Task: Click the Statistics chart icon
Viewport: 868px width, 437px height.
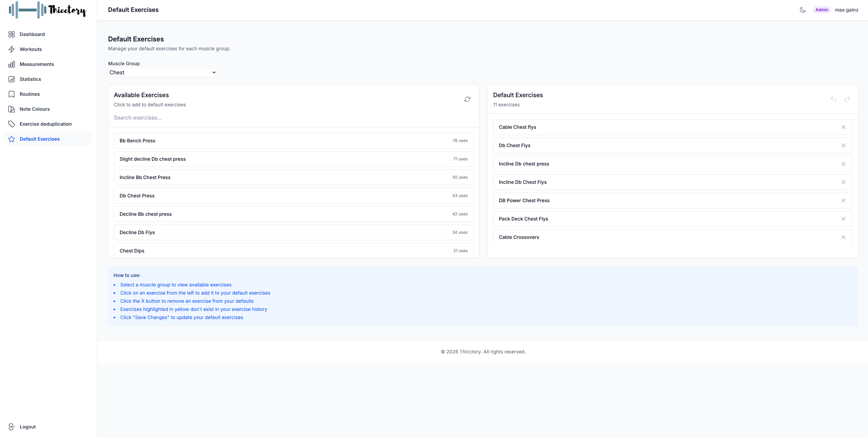Action: coord(12,79)
